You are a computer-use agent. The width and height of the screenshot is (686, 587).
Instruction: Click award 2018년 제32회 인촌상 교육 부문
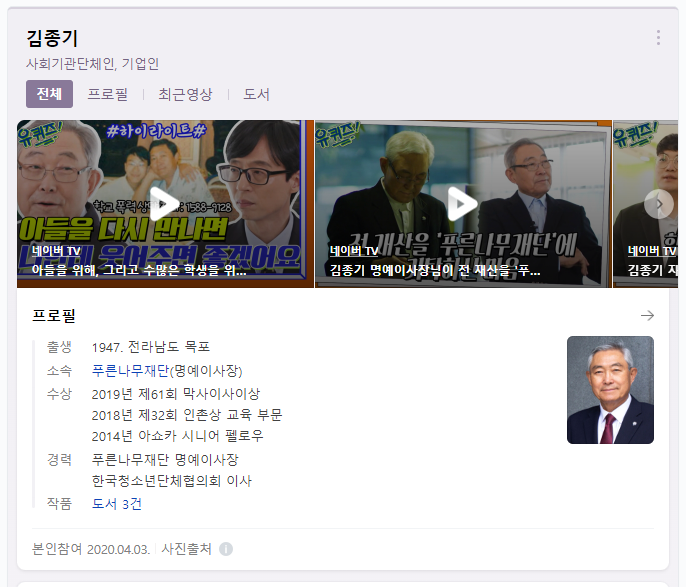click(x=187, y=415)
